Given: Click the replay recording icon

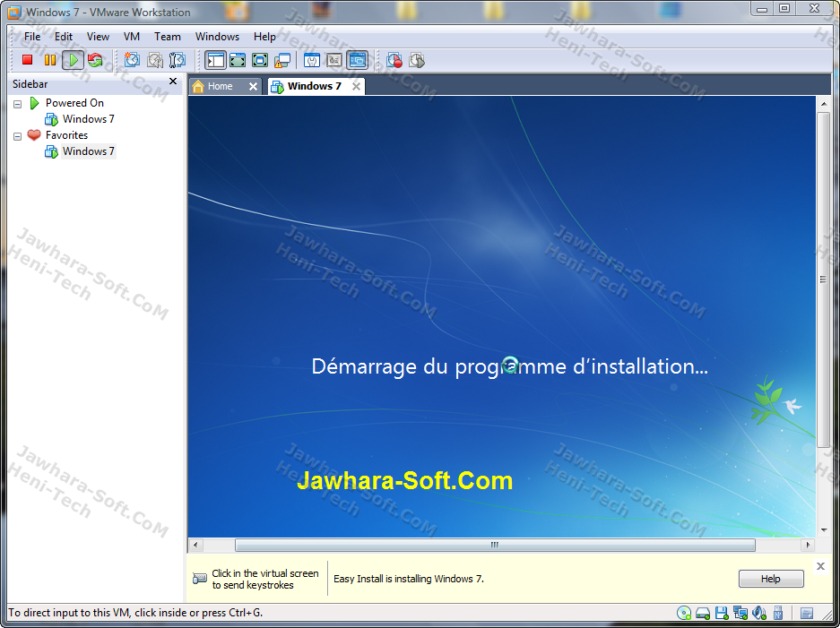Looking at the screenshot, I should point(417,60).
